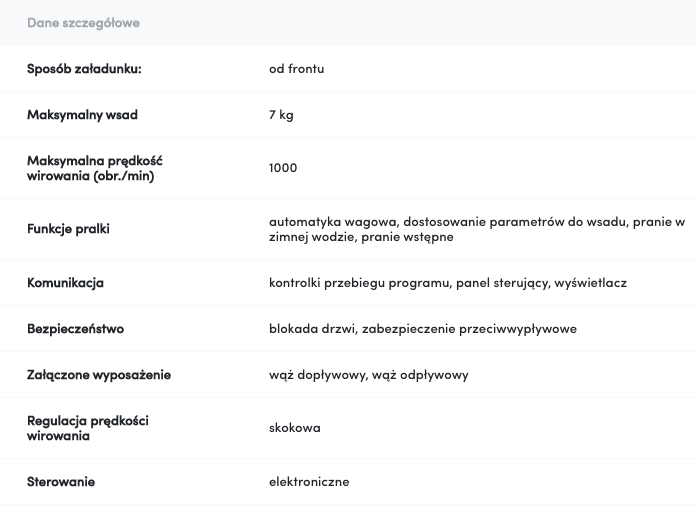Select the Komunikacja label

point(65,283)
